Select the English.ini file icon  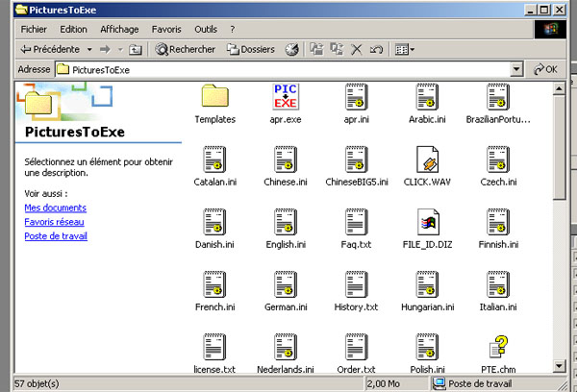coord(286,222)
